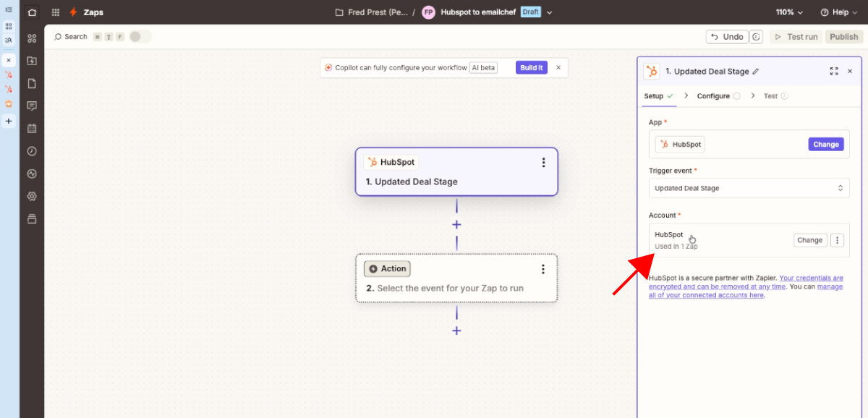Toggle the switch next to Search

[140, 36]
